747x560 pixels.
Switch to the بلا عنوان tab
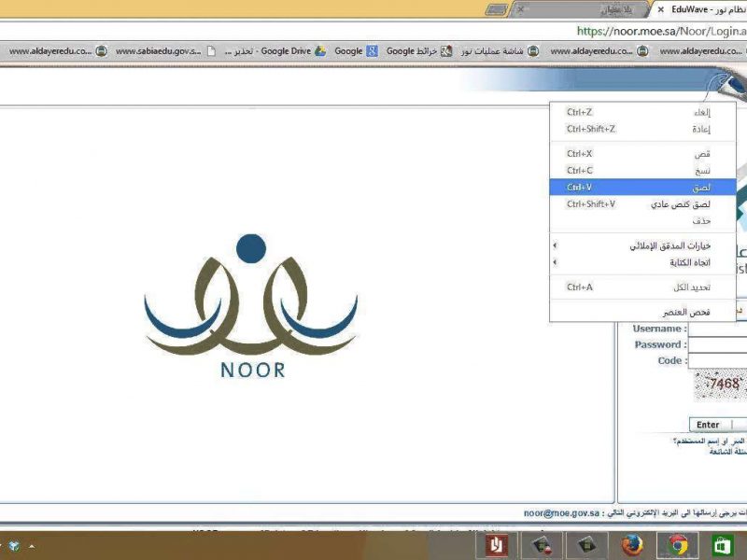(x=581, y=9)
